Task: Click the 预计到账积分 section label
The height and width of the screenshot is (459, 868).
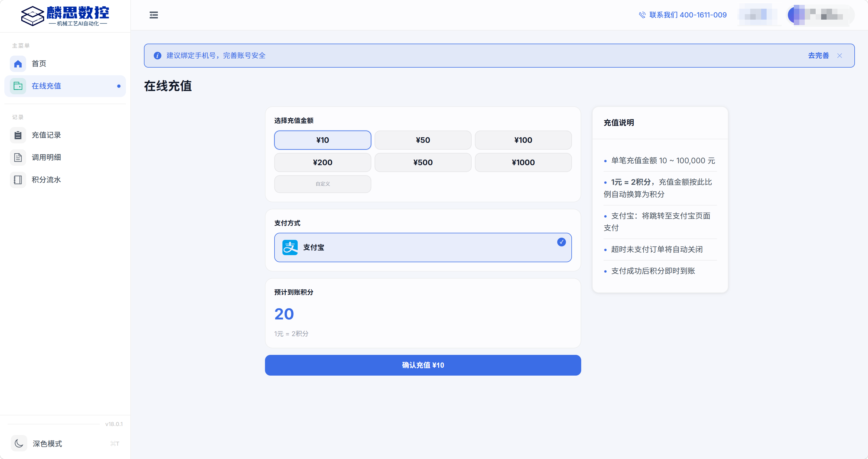Action: [294, 292]
